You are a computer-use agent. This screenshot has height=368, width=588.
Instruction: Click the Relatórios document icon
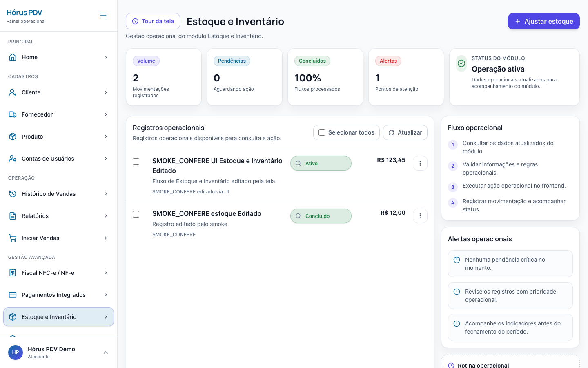(13, 216)
